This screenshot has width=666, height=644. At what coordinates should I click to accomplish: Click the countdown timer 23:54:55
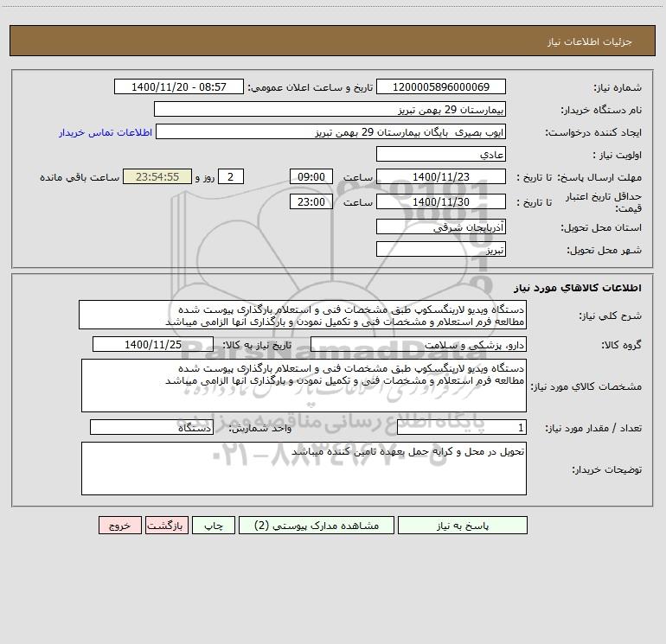(157, 176)
